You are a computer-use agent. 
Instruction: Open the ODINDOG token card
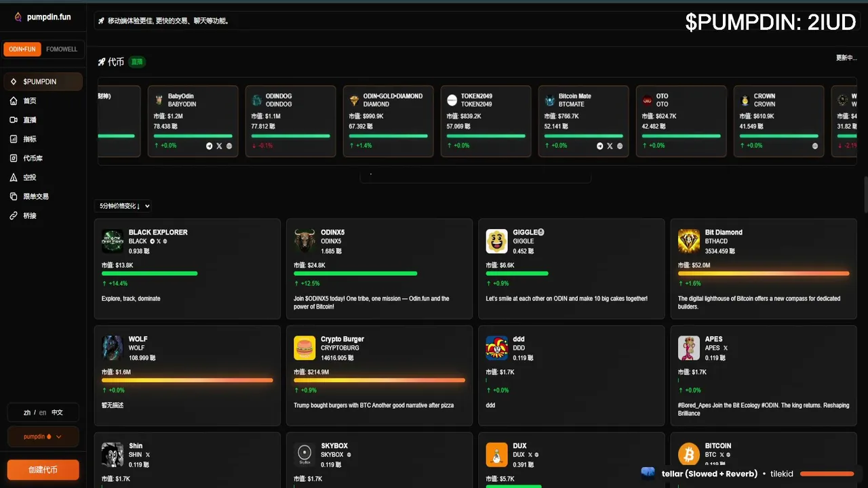point(290,121)
